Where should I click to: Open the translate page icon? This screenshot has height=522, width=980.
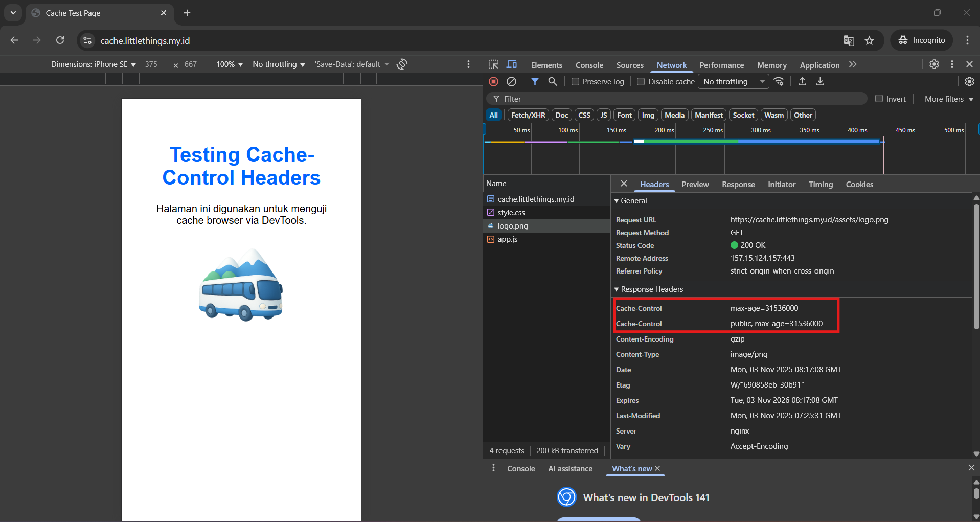click(849, 40)
